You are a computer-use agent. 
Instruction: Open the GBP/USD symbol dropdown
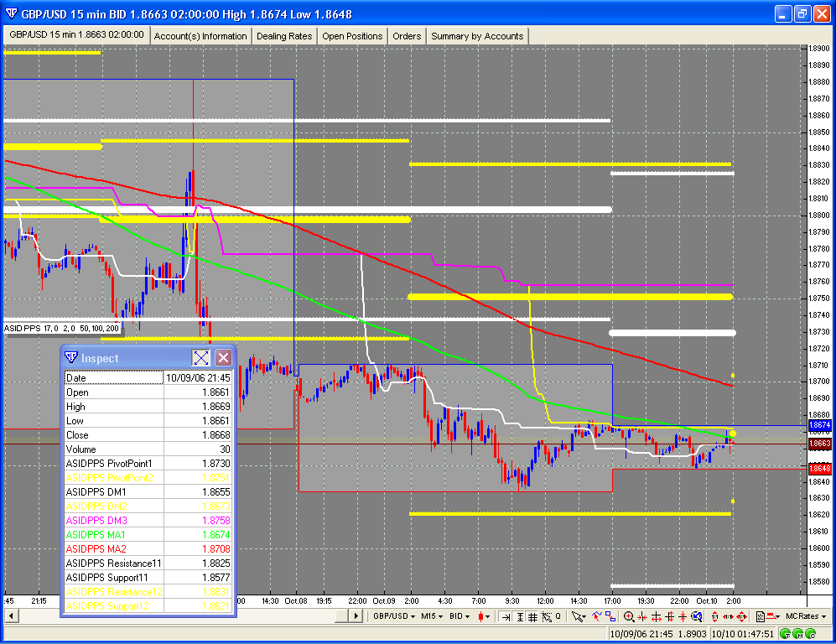393,616
